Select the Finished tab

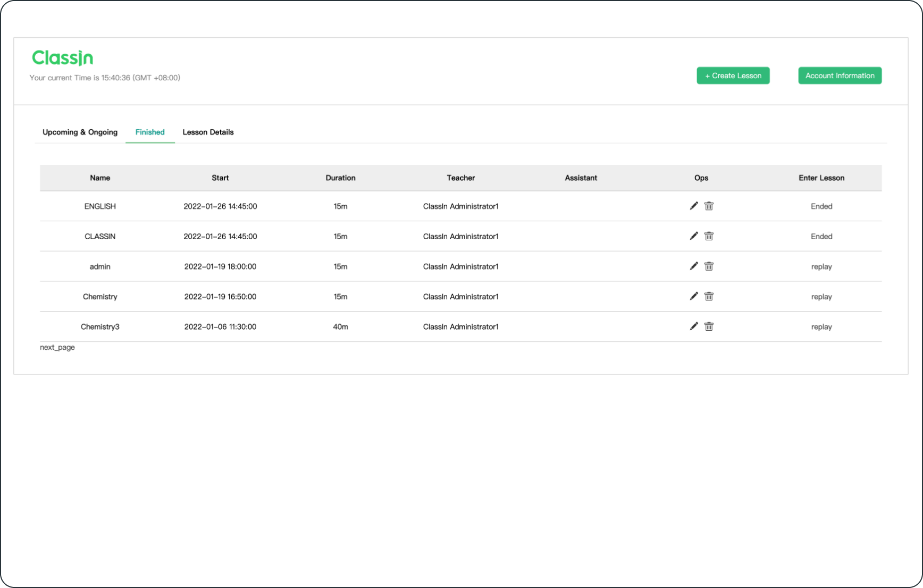(x=150, y=132)
